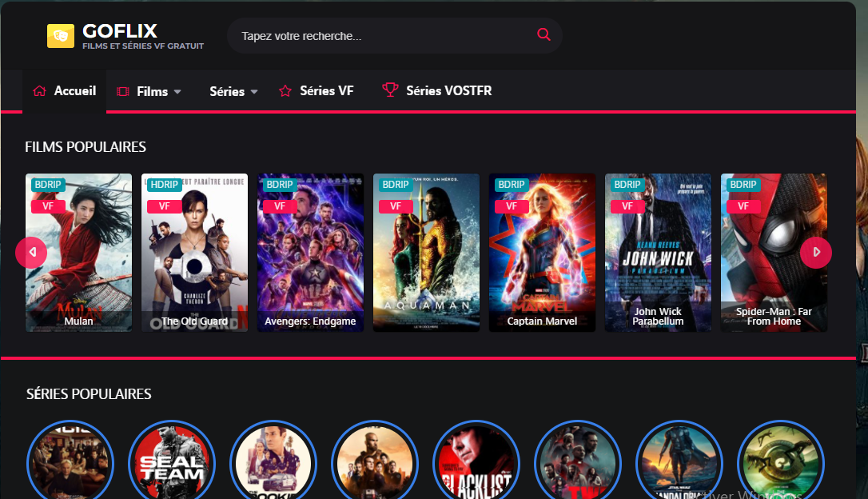Click the film strip icon beside Films

123,91
